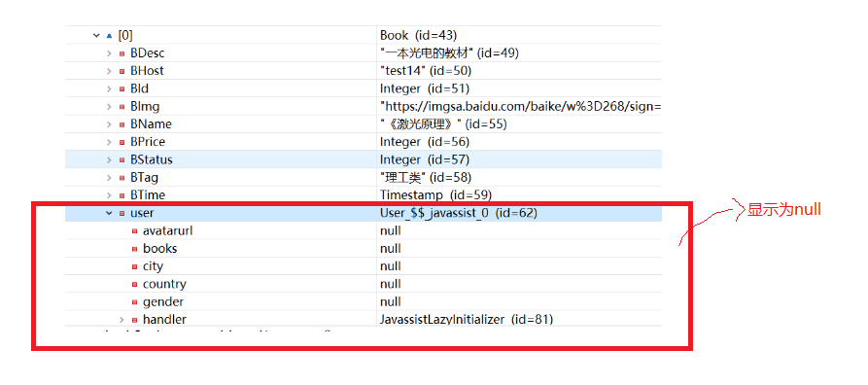
Task: Click the field icon beside handler
Action: (134, 320)
